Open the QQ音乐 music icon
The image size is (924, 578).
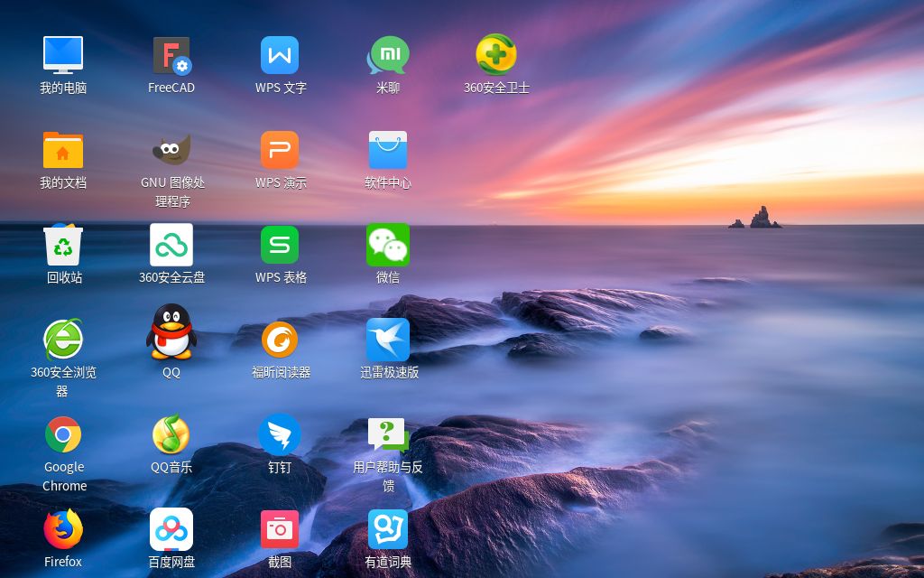(x=171, y=434)
